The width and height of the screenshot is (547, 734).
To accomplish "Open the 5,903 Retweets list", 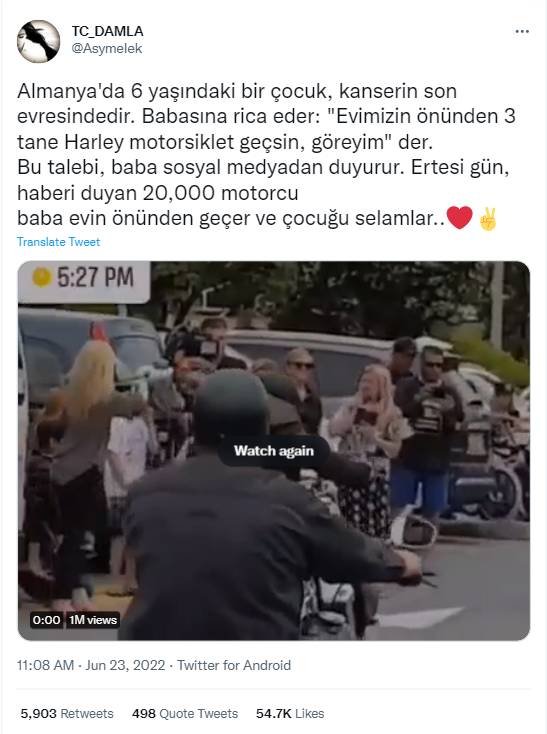I will pos(67,713).
